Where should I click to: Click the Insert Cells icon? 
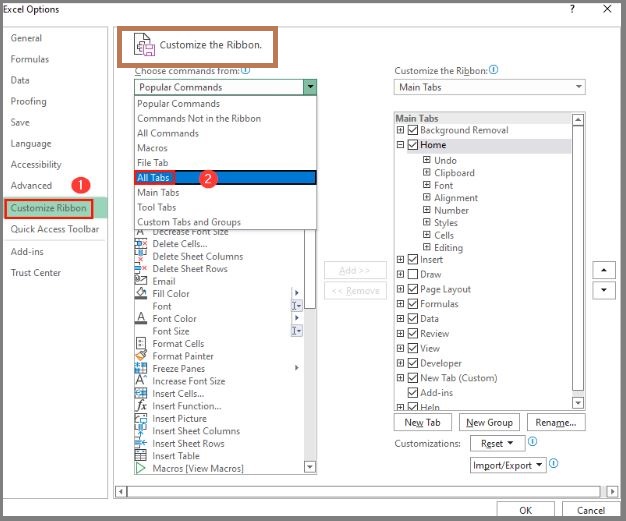(x=141, y=393)
